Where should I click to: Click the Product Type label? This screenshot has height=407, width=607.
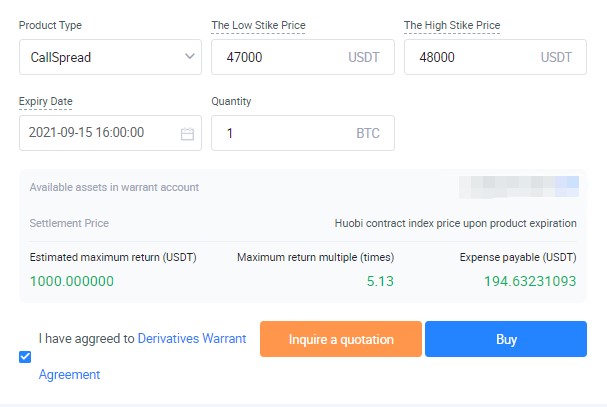pyautogui.click(x=50, y=25)
